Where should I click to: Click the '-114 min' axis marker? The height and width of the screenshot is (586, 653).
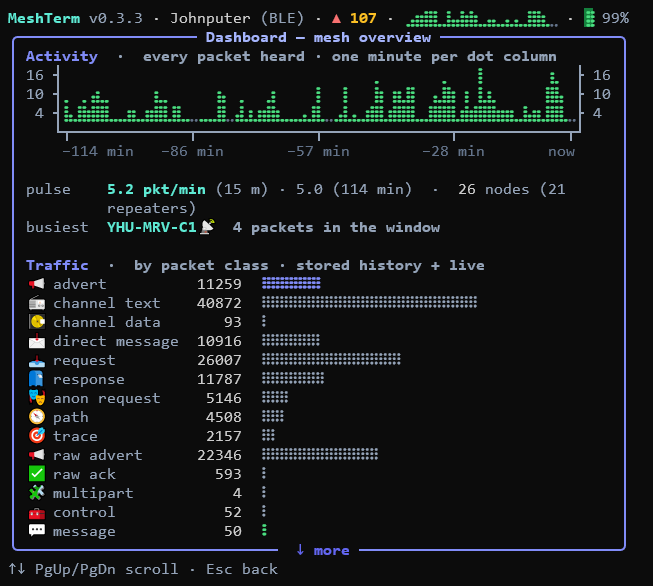98,152
